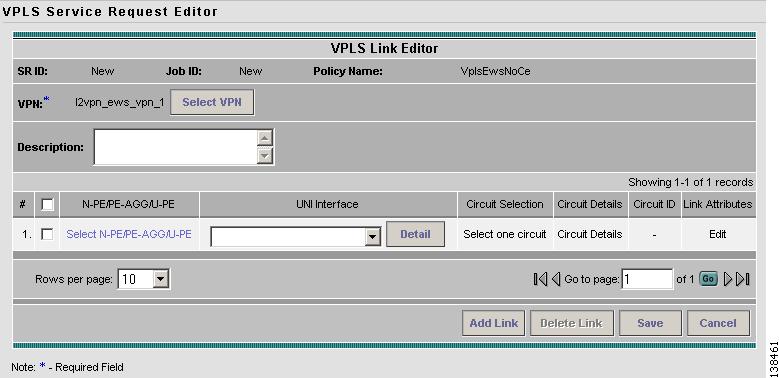Click the Circuit ID column header
The width and height of the screenshot is (779, 378).
[654, 204]
